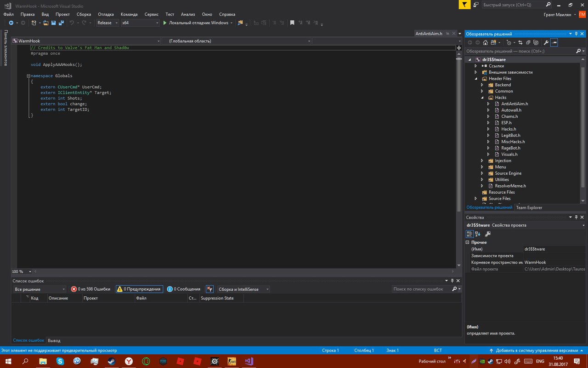Screen dimensions: 588x368
Task: Click the error list search field
Action: pos(420,289)
